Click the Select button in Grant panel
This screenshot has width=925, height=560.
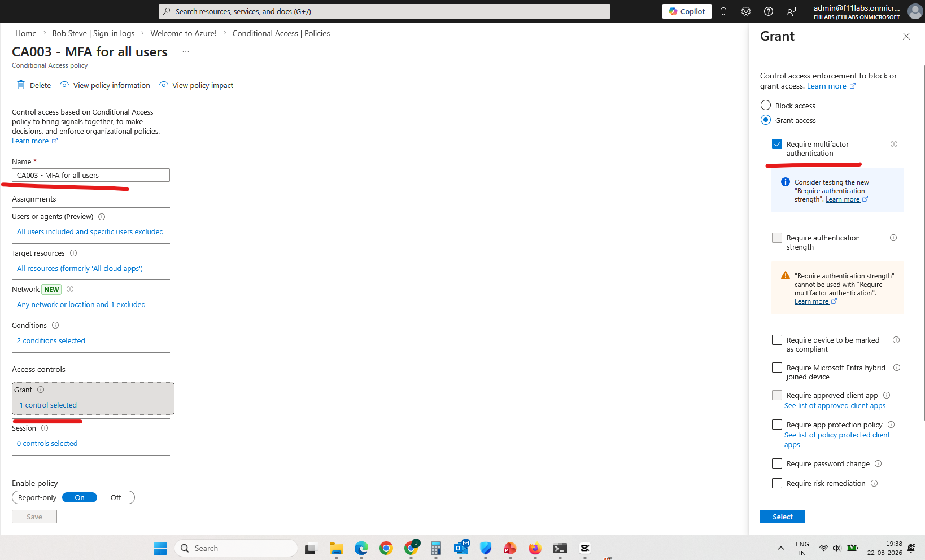(782, 517)
